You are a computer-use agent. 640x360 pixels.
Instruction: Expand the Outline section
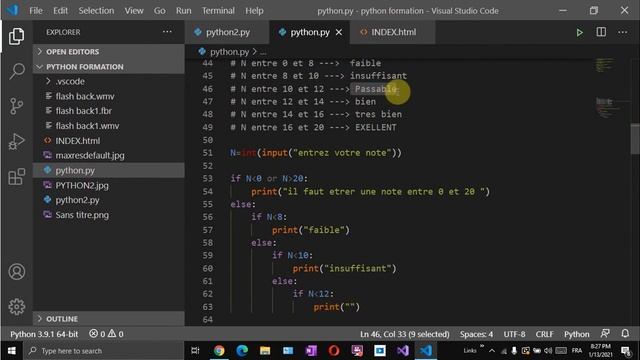(109, 319)
